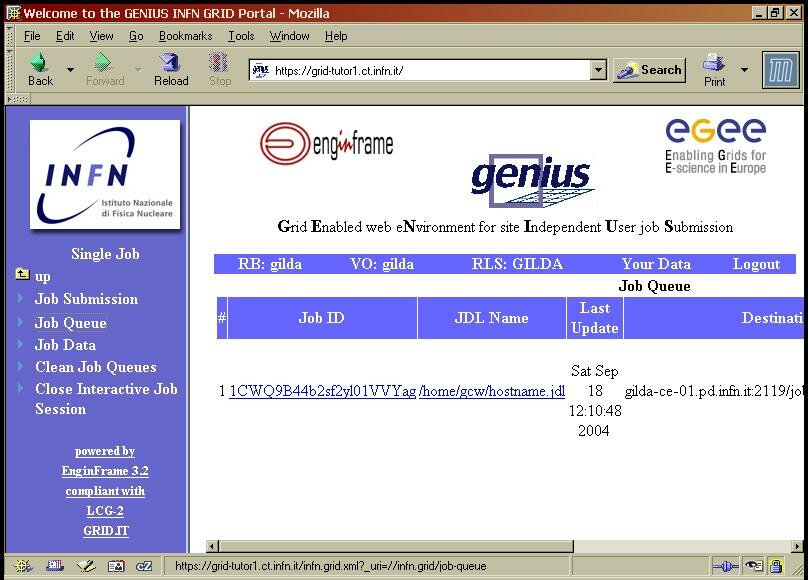Open the Job Submission link

pos(86,299)
